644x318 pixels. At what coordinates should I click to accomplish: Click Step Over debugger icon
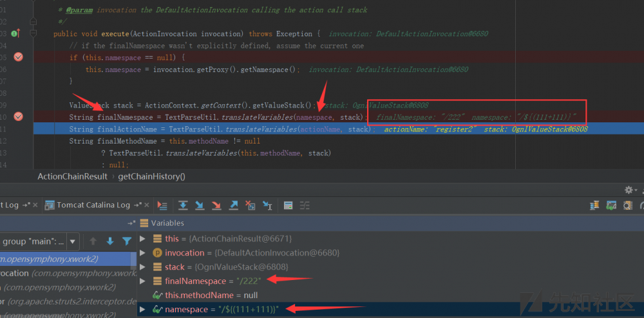click(x=183, y=205)
